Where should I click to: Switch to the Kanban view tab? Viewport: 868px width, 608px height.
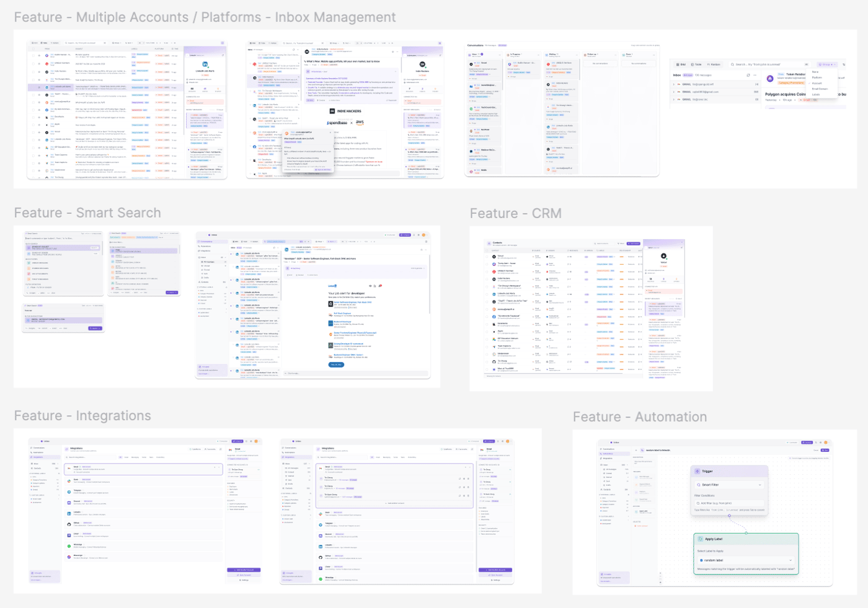(714, 64)
